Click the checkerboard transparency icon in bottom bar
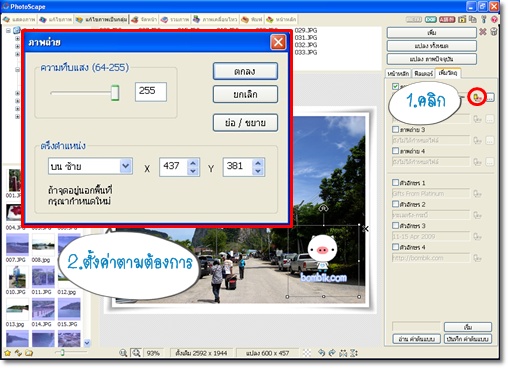The image size is (508, 368). coord(307,353)
